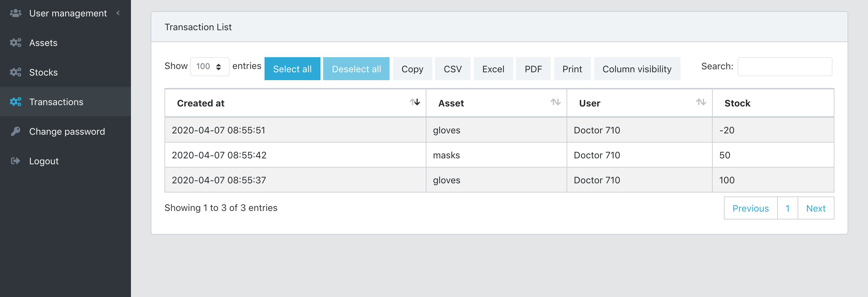The image size is (868, 297).
Task: Click the Created at header text
Action: tap(200, 103)
